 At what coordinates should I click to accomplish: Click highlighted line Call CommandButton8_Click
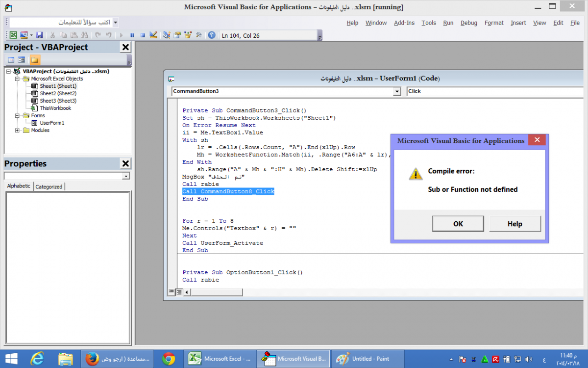[228, 191]
